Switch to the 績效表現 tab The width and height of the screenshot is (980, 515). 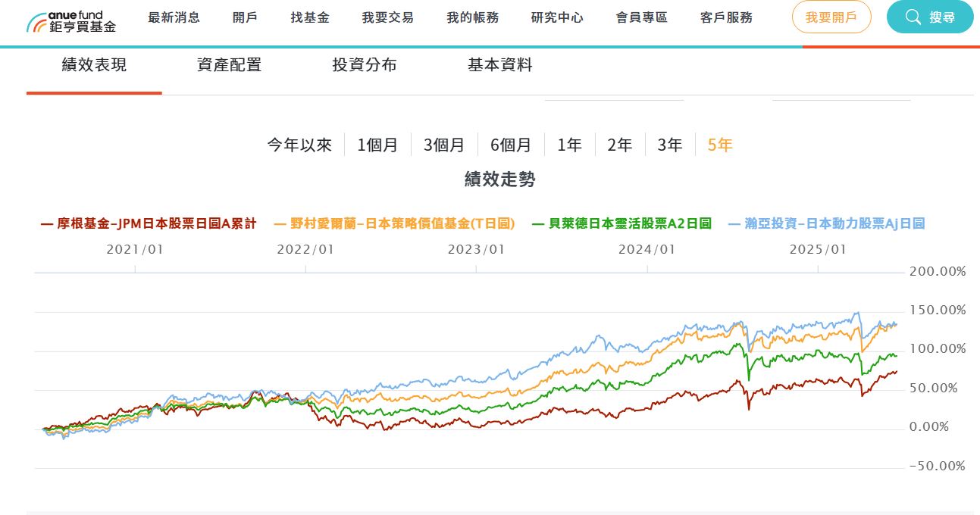point(94,66)
